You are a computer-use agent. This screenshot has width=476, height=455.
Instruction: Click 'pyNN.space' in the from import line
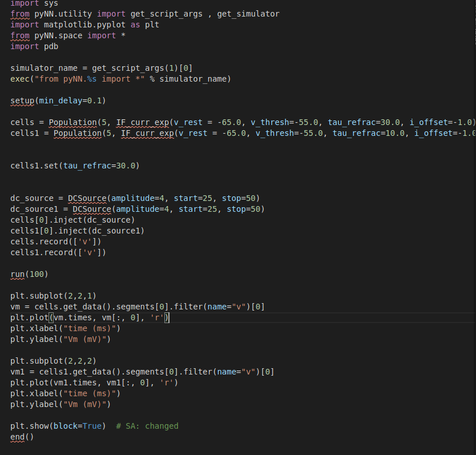click(58, 36)
